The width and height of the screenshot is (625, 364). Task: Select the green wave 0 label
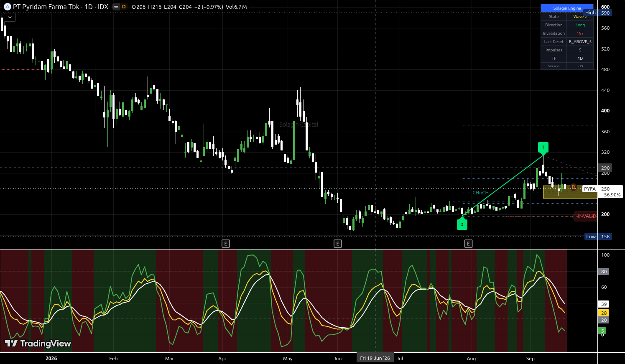pyautogui.click(x=462, y=224)
